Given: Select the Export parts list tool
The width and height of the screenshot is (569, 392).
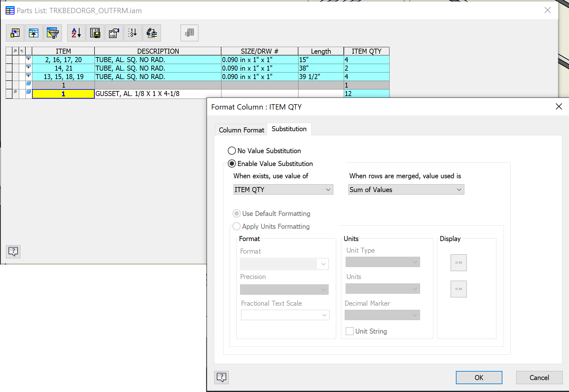Looking at the screenshot, I should pos(95,33).
